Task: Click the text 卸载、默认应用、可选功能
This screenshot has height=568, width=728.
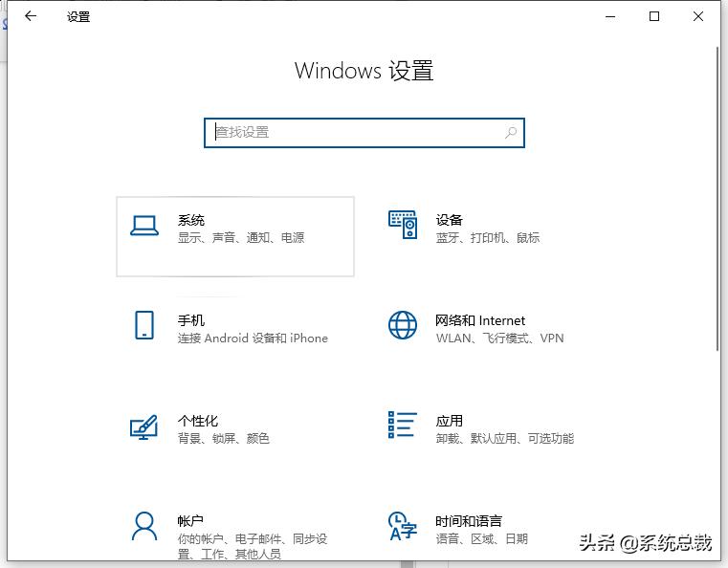Action: tap(505, 438)
